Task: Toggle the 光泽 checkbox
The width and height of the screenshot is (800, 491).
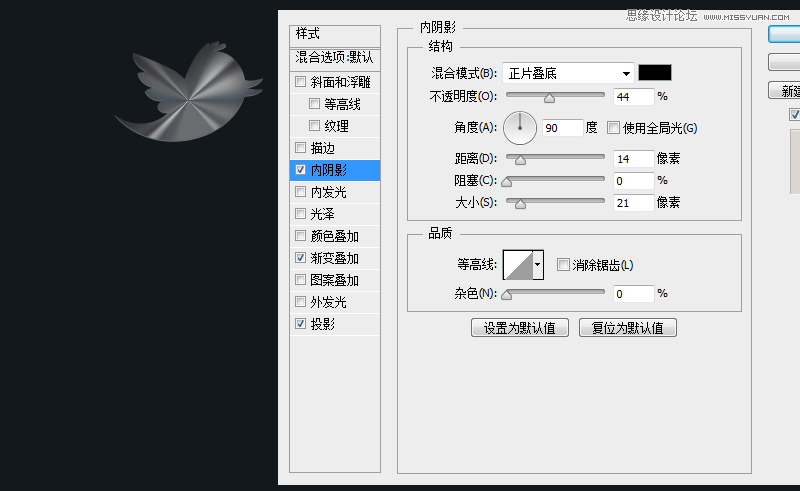Action: 301,213
